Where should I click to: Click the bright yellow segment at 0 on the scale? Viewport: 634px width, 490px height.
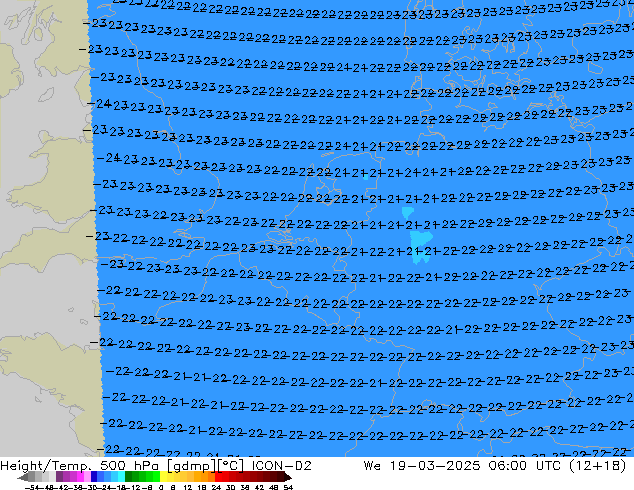tap(163, 476)
